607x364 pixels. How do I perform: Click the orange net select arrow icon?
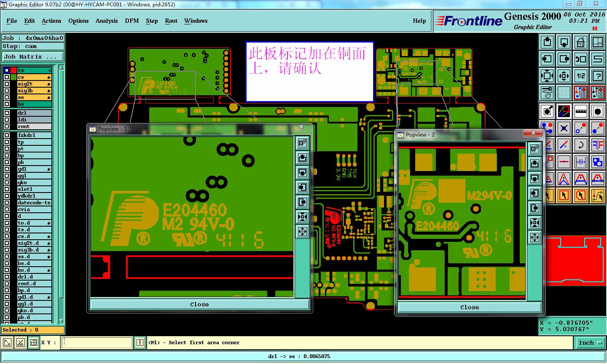coord(598,195)
